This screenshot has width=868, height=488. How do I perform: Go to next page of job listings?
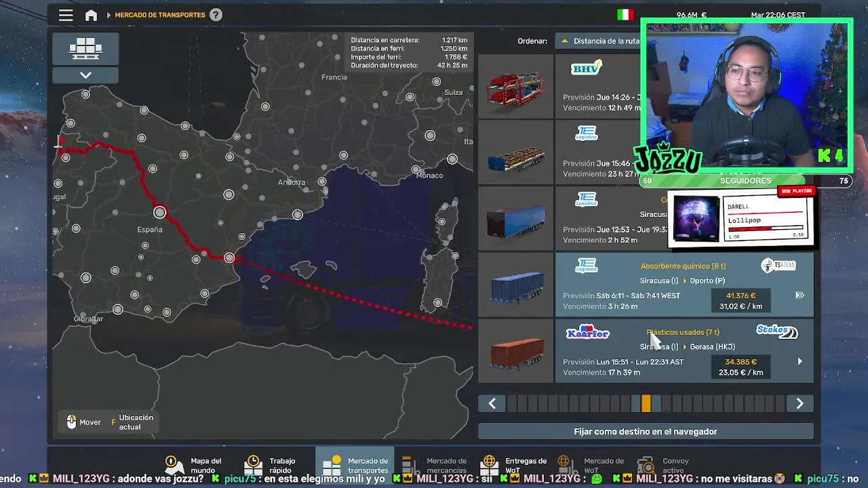click(800, 403)
